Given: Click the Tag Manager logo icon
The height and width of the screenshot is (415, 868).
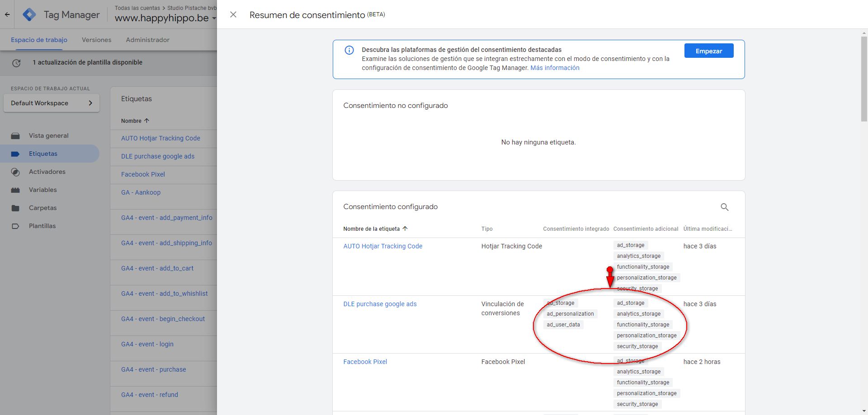Looking at the screenshot, I should [x=29, y=14].
